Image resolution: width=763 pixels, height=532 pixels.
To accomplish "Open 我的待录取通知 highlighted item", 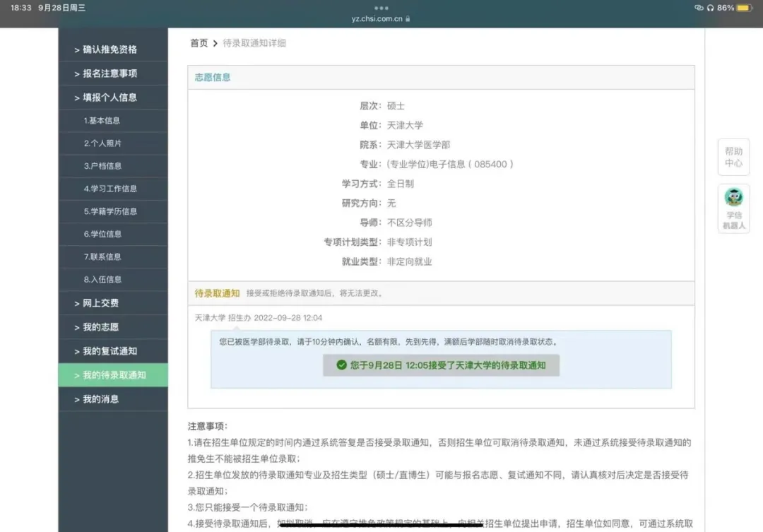I will tap(113, 375).
